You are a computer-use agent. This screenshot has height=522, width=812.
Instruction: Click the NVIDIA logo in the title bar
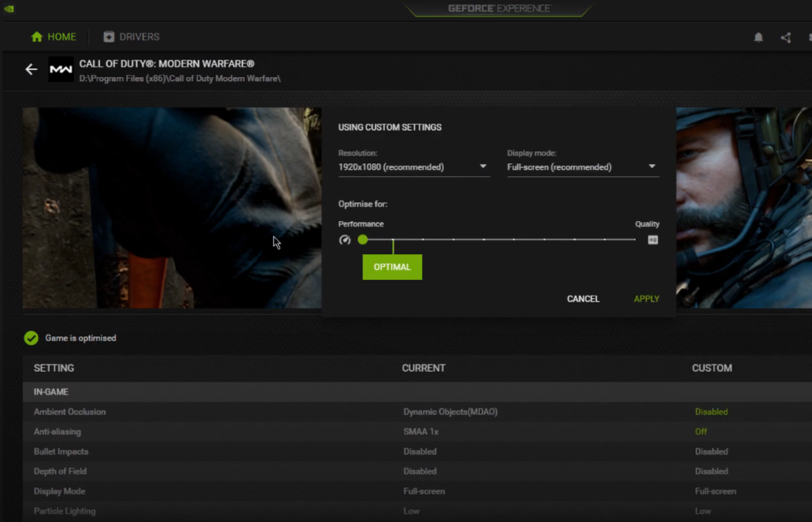point(9,9)
